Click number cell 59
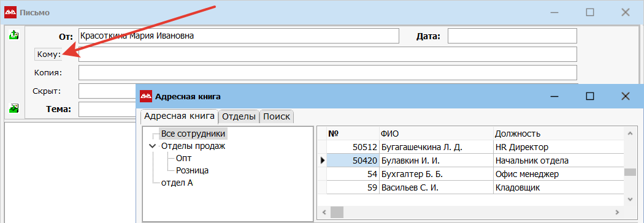Screen dimensions: 644x223 click(353, 187)
